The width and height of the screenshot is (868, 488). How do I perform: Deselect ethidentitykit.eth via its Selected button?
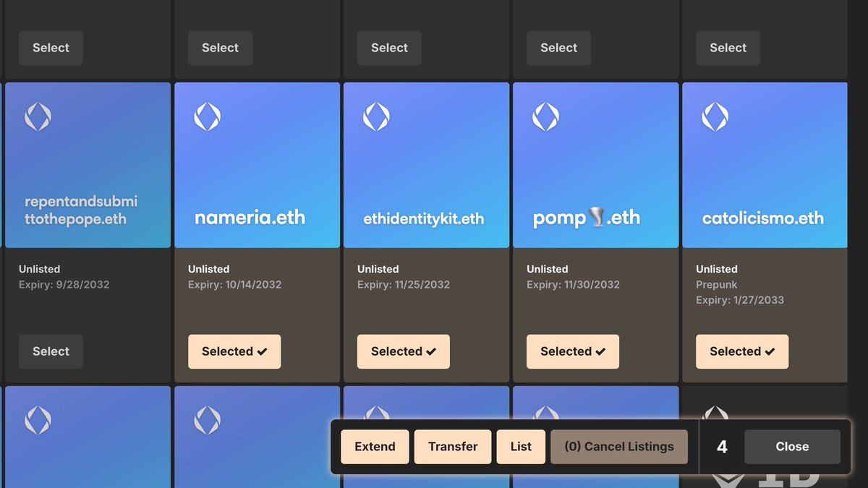[404, 351]
